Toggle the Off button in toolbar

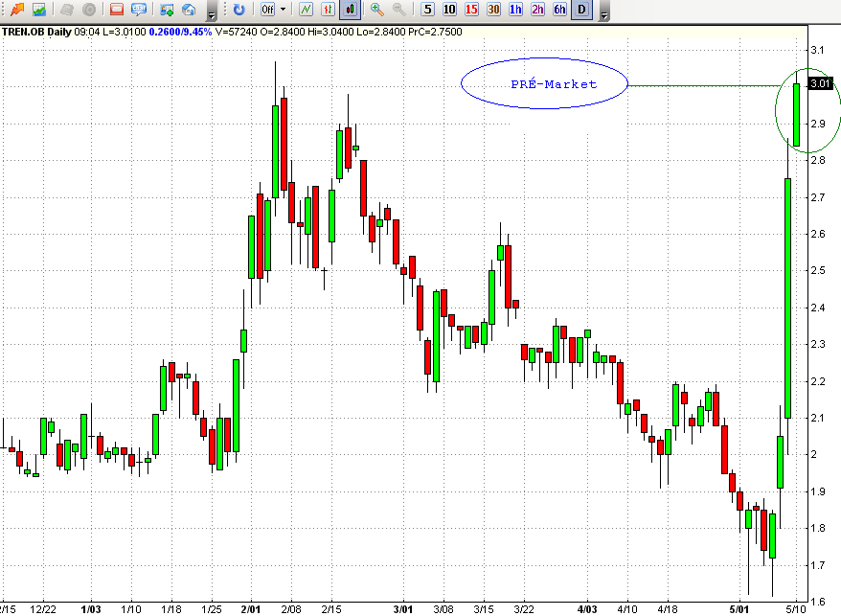coord(267,10)
